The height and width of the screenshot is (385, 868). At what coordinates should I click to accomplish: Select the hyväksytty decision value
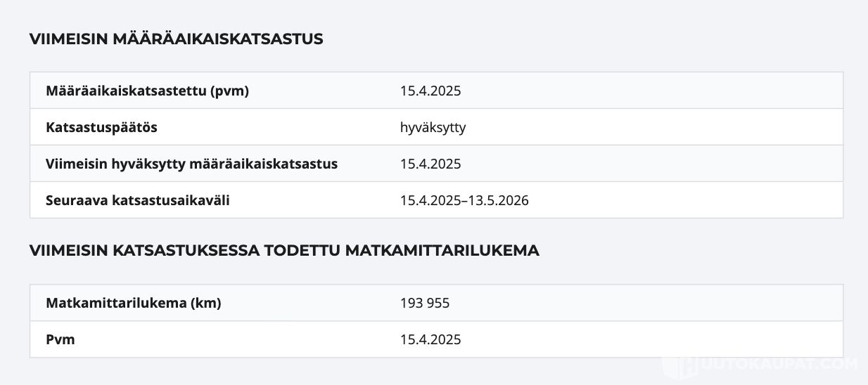(433, 128)
